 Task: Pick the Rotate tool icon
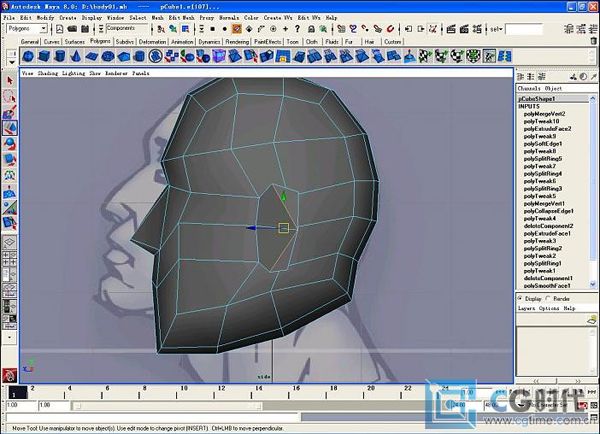pos(10,144)
